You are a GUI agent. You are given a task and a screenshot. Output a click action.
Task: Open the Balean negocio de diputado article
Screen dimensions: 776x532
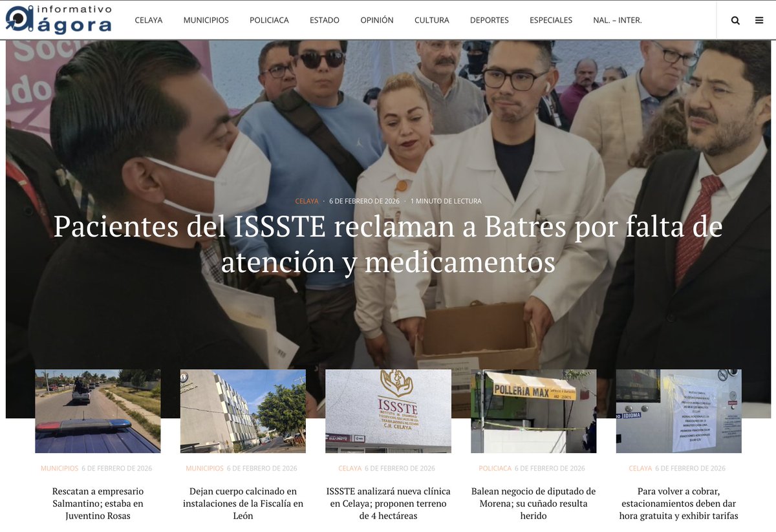click(533, 503)
